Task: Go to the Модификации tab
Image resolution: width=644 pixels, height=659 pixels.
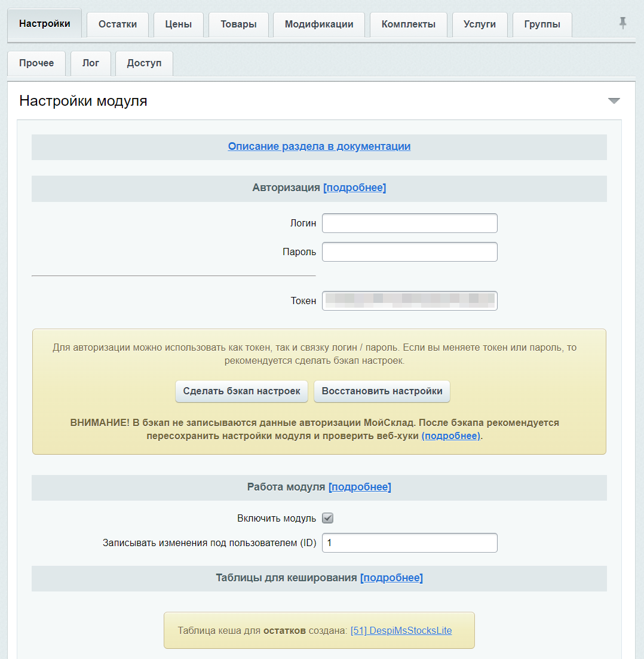Action: 319,24
